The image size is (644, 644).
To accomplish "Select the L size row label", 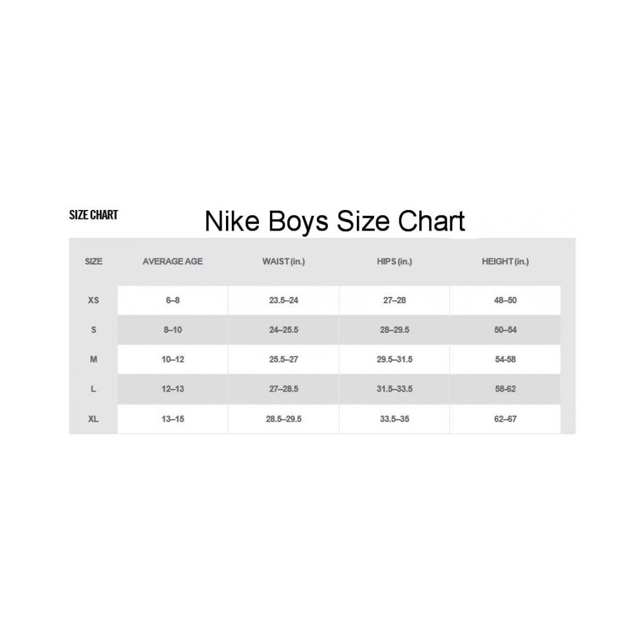I will 93,389.
